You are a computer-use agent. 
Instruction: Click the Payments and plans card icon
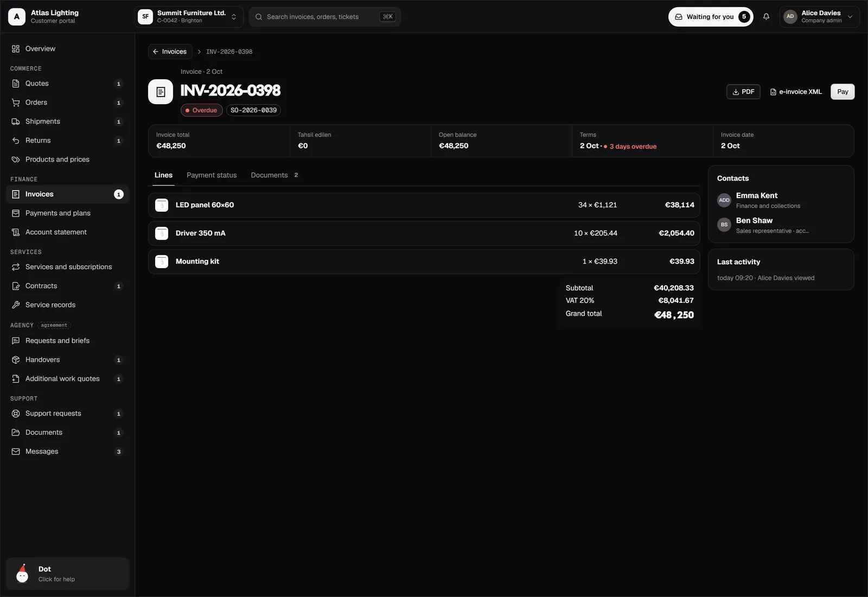coord(16,213)
